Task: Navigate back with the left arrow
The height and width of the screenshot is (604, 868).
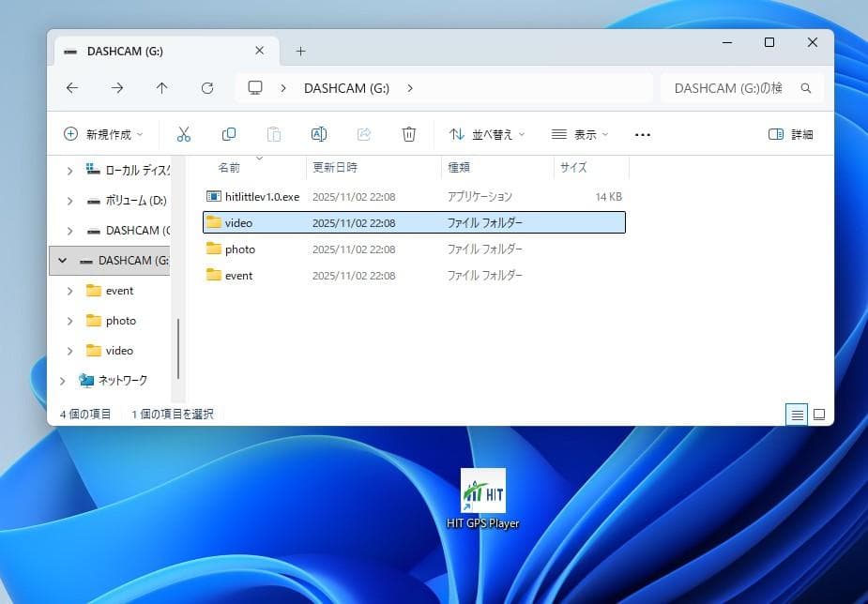Action: 72,88
